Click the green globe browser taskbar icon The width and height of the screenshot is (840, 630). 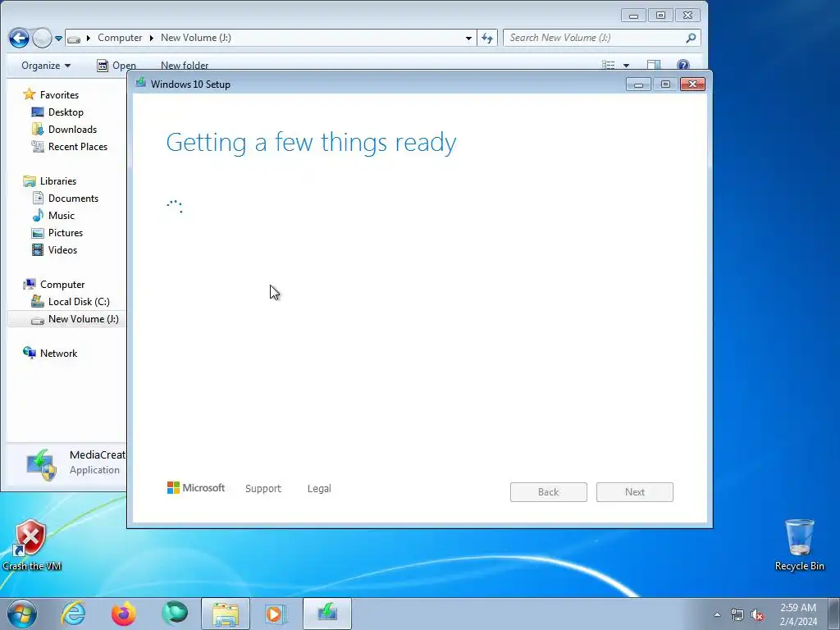click(175, 614)
